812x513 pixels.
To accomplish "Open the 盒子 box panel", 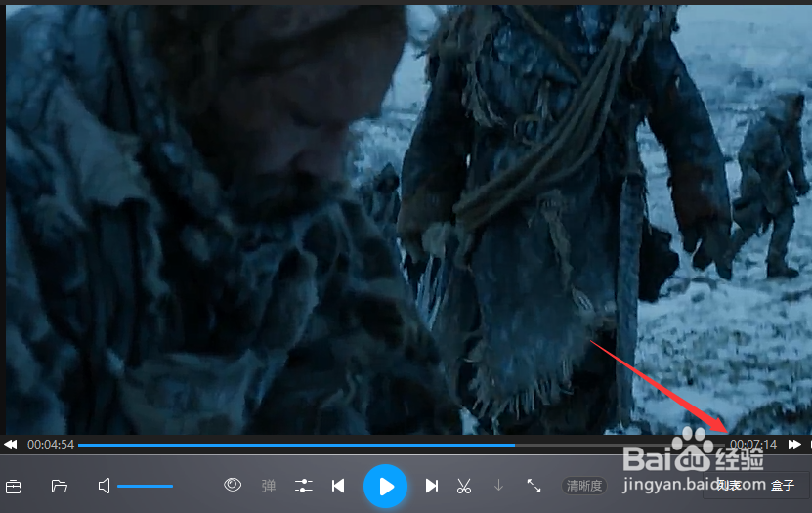I will (783, 485).
